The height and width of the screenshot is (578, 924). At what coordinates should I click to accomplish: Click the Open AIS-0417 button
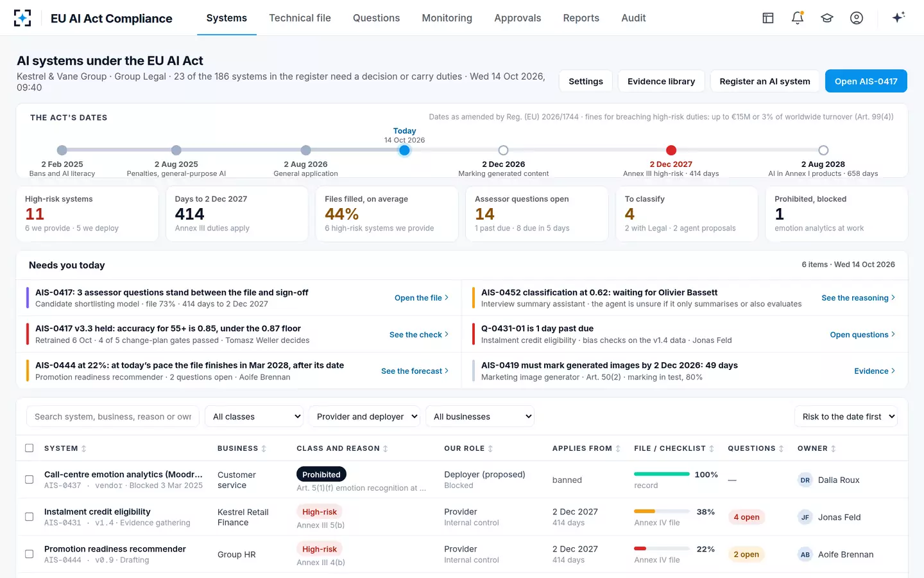point(866,82)
